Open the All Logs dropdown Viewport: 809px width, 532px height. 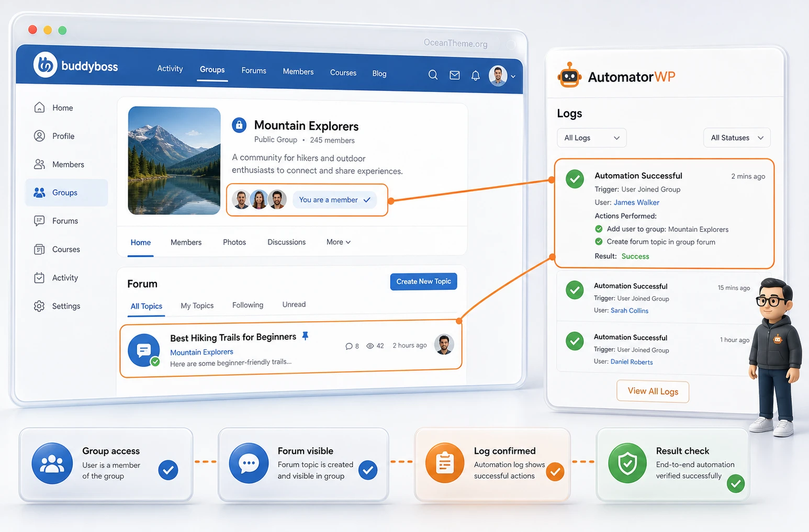coord(592,138)
